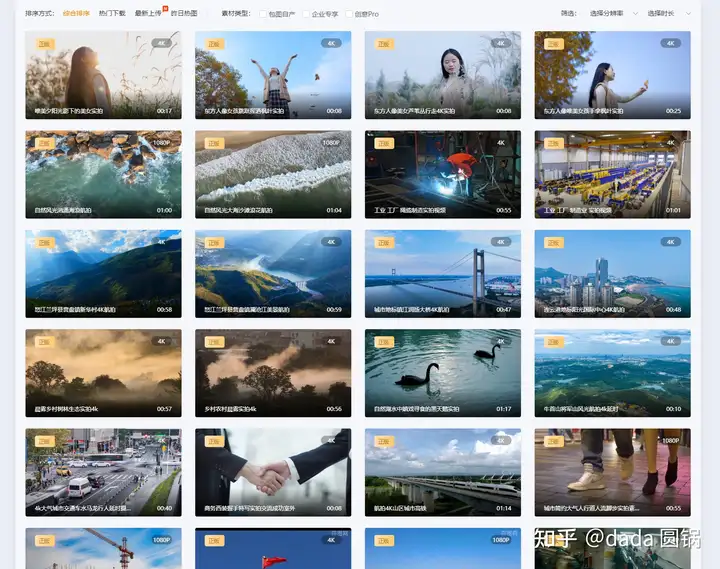Click the 01:17 duration on swans video

coord(504,409)
